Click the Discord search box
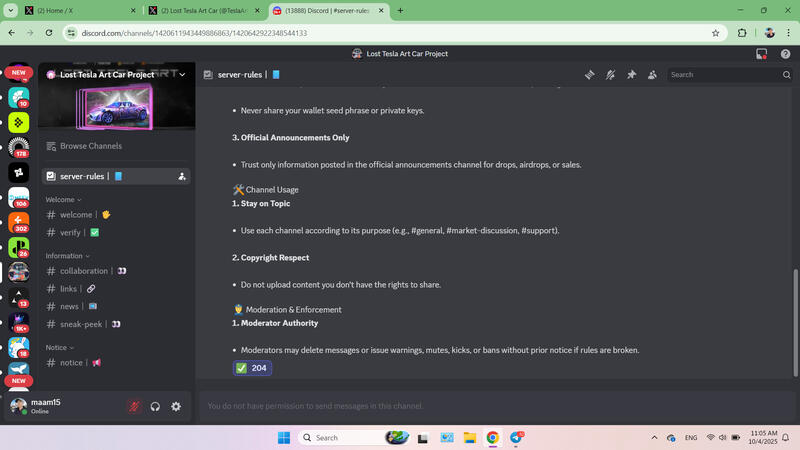Screen dimensions: 800x450 (730, 74)
